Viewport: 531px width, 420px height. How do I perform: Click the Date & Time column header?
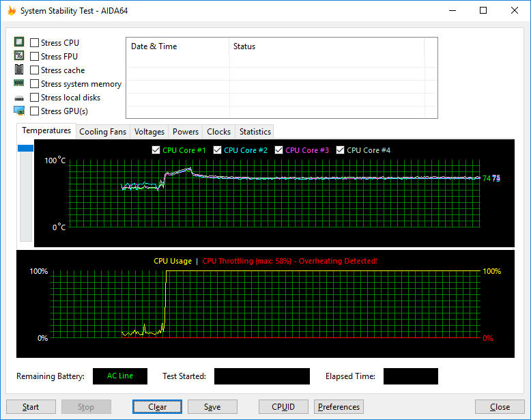coord(177,46)
